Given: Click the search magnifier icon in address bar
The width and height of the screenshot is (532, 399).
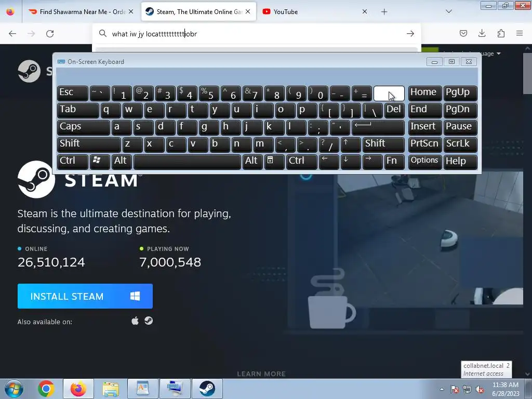Looking at the screenshot, I should click(x=102, y=33).
